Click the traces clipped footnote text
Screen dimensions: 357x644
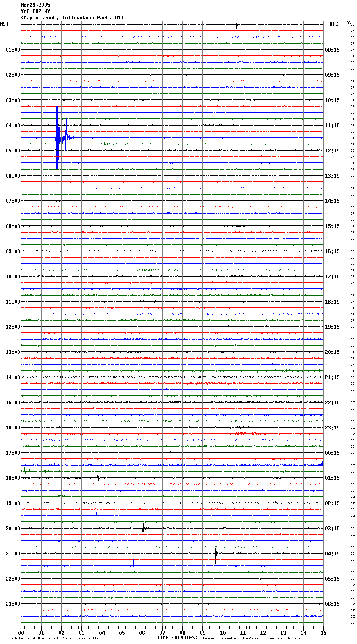tap(254, 639)
